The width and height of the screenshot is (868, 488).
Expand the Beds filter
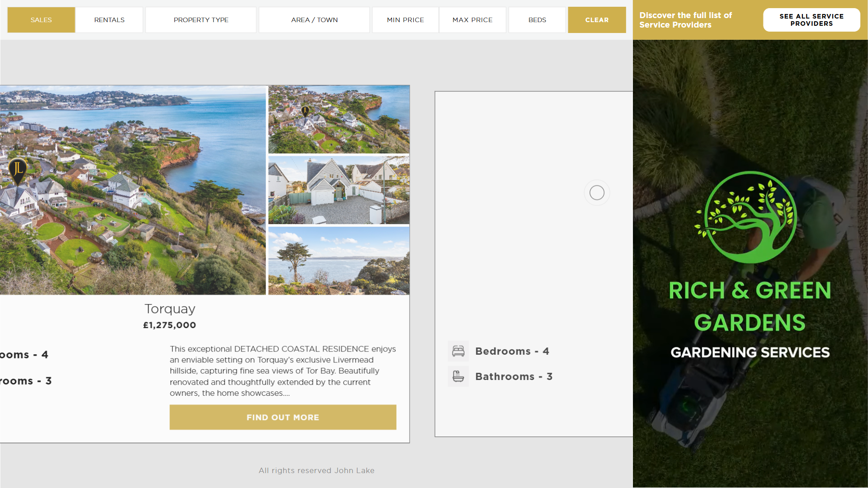(537, 20)
